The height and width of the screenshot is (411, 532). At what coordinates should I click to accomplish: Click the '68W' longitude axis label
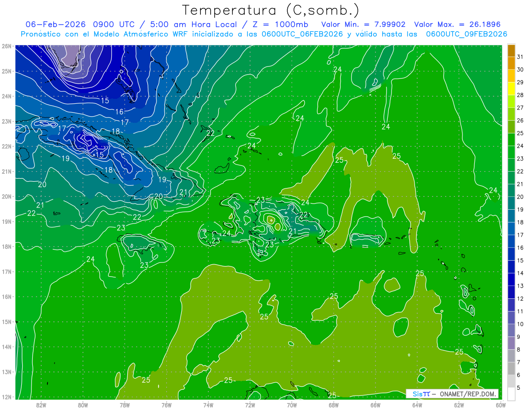point(333,405)
